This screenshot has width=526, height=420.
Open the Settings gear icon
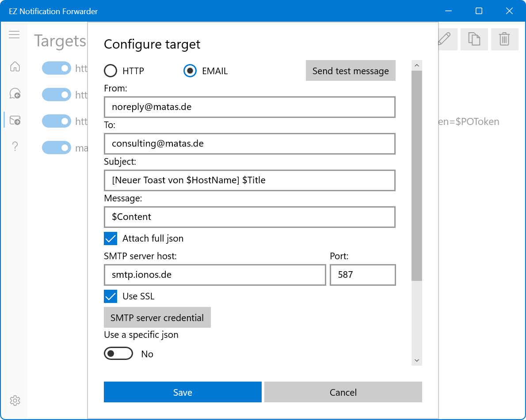(x=15, y=401)
